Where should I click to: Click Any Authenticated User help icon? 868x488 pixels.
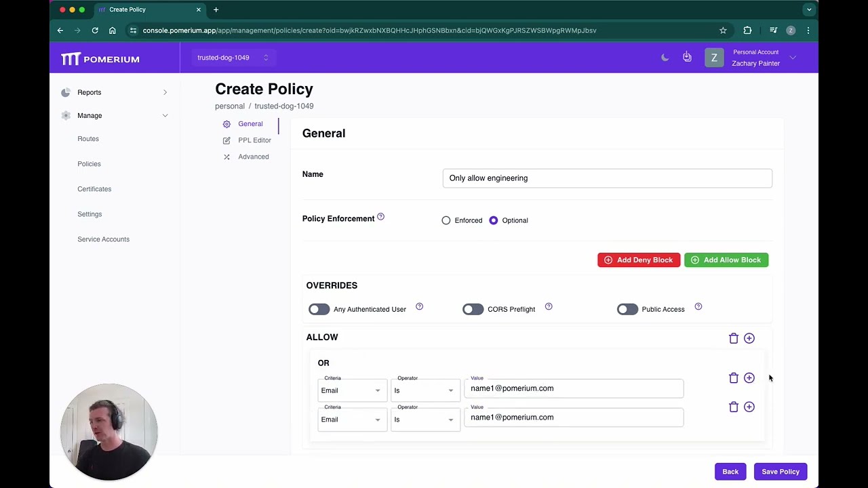pyautogui.click(x=419, y=306)
